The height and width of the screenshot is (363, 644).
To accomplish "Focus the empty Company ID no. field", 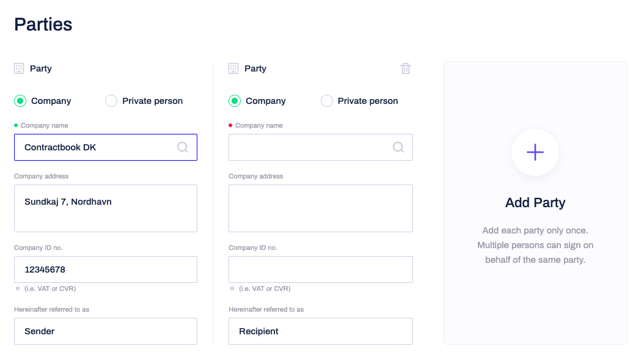I will (321, 269).
